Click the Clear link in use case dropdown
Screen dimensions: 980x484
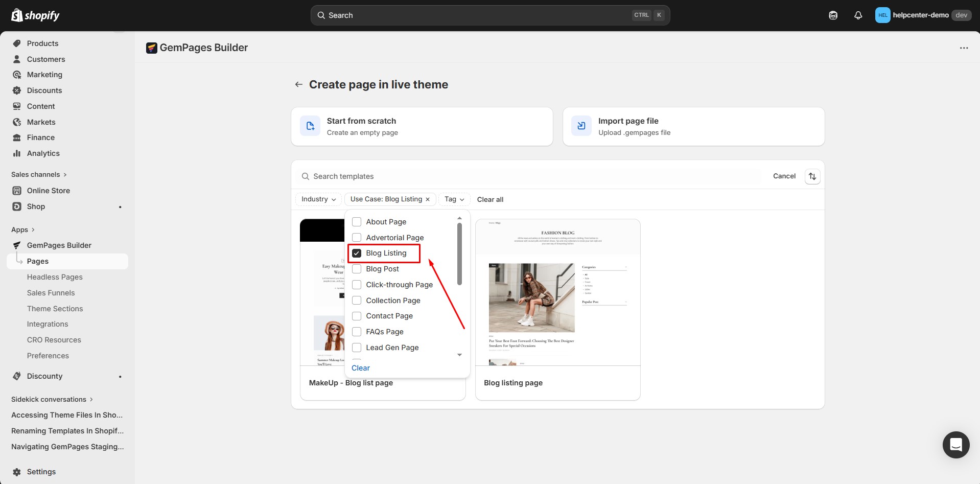click(x=360, y=368)
